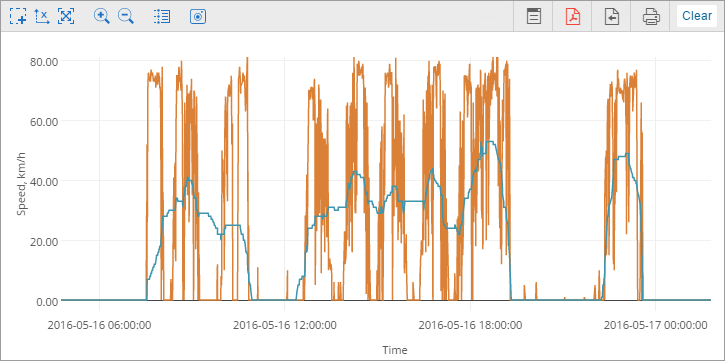
Task: Export the chart to PDF
Action: tap(573, 16)
